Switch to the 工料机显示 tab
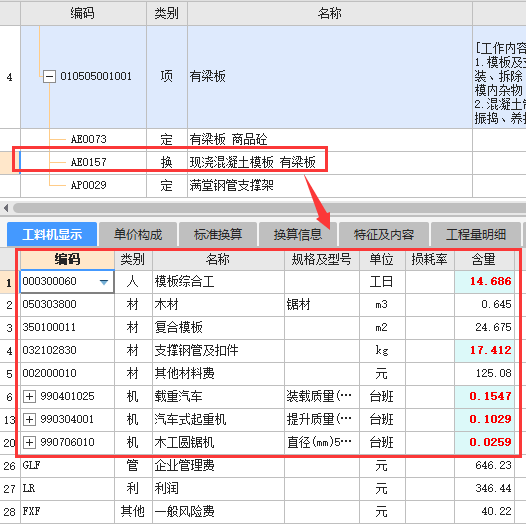526x529 pixels. pyautogui.click(x=52, y=234)
